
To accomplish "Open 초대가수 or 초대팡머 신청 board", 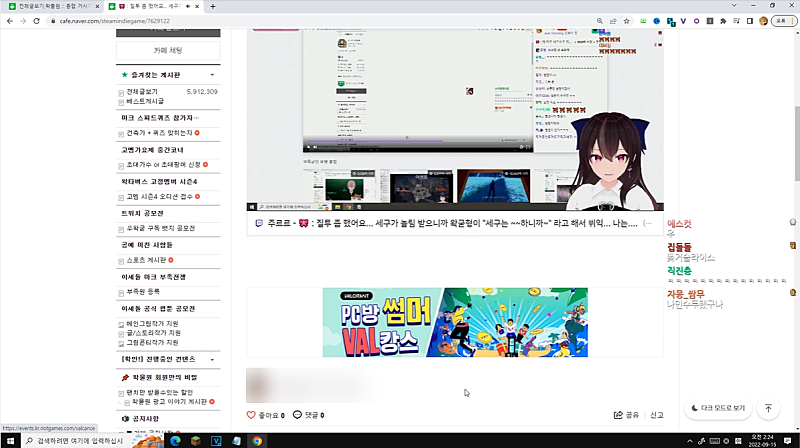I will pos(163,165).
